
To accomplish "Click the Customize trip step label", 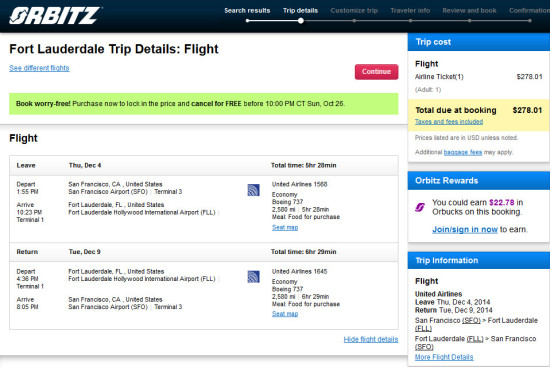I will [x=354, y=11].
